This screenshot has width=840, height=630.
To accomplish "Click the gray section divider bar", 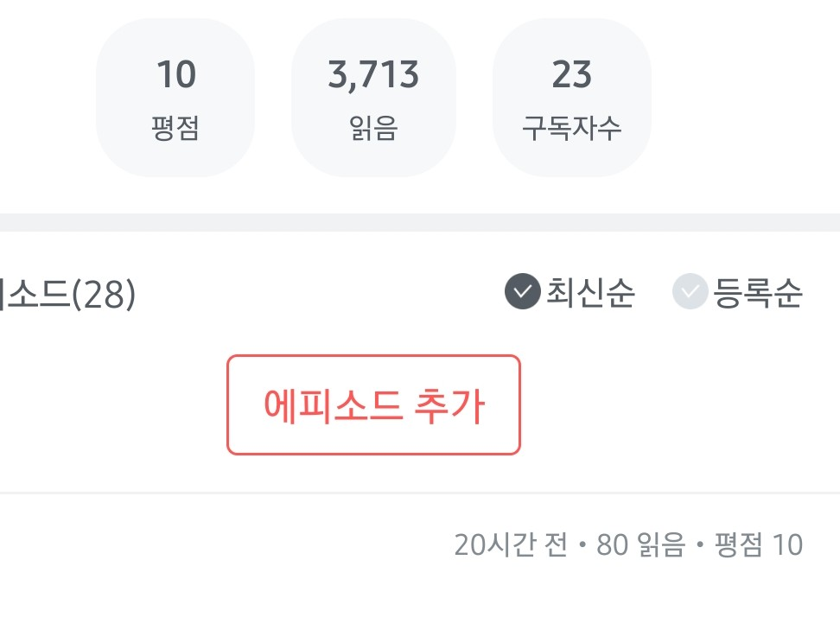I will click(420, 222).
